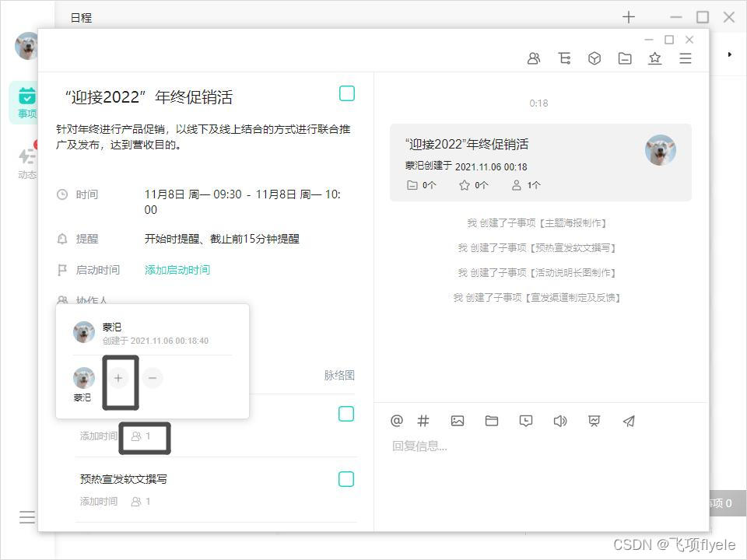Screen dimensions: 747x560
Task: Click the add plus icon in 日程 window
Action: point(629,17)
